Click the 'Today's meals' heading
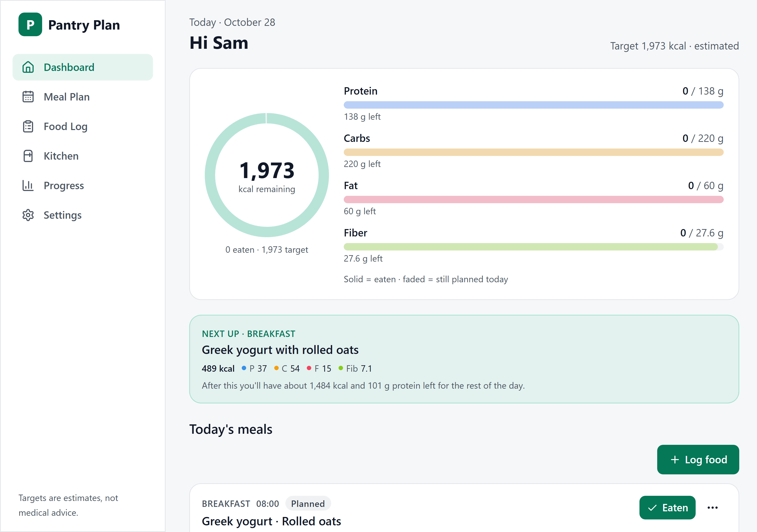 (231, 429)
